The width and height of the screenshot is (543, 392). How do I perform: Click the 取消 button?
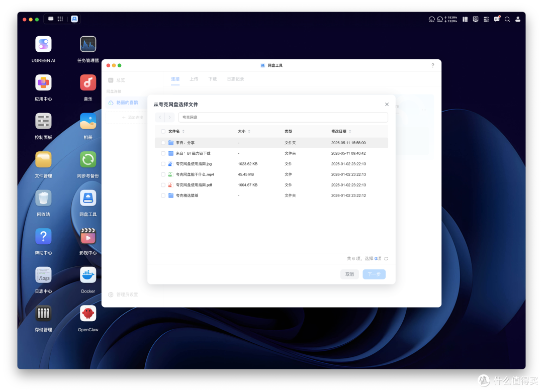pyautogui.click(x=349, y=274)
